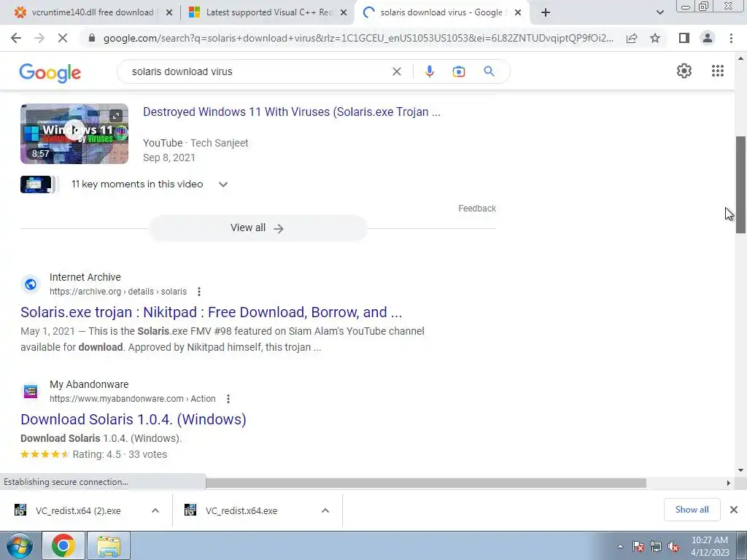The height and width of the screenshot is (560, 747).
Task: Click the address bar URL
Action: pyautogui.click(x=358, y=38)
